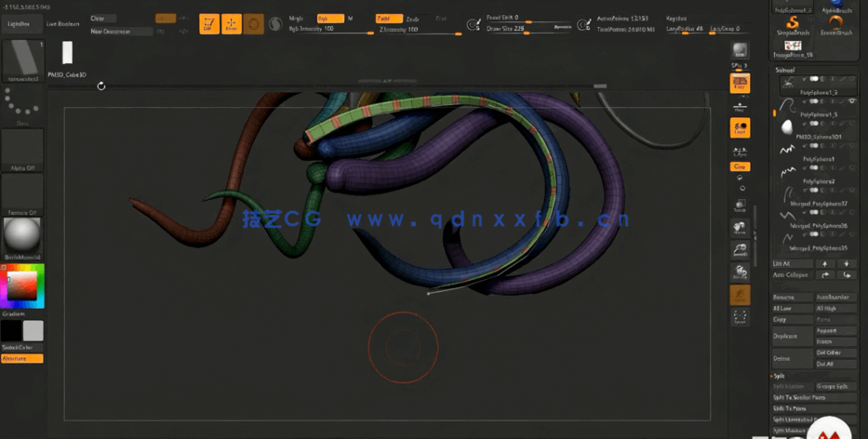Toggle the Zadd sculpt mode
Image resolution: width=868 pixels, height=439 pixels.
tap(389, 19)
